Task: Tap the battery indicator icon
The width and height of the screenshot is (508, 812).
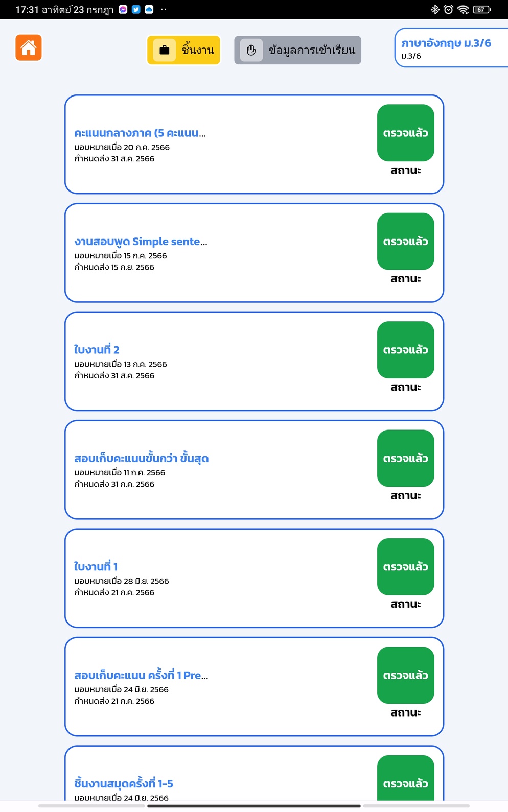Action: point(481,9)
